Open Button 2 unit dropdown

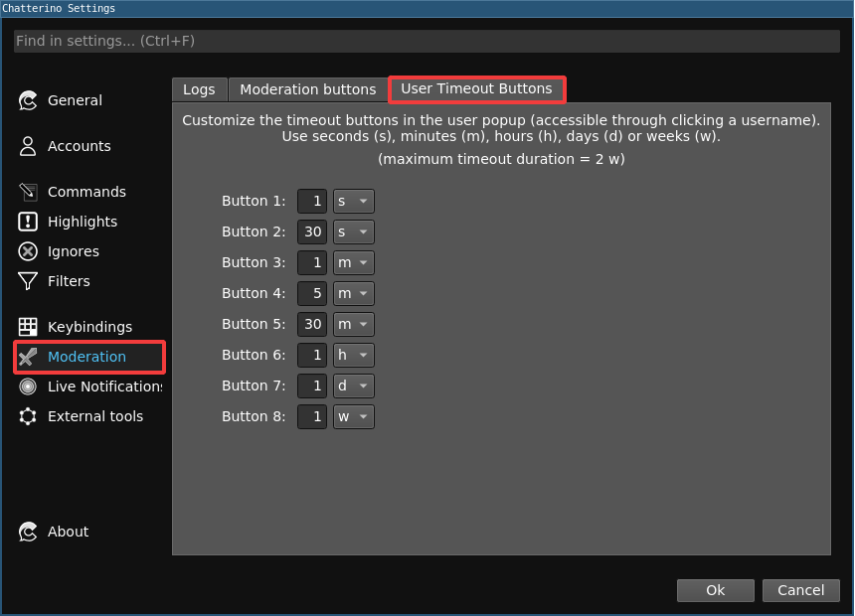353,231
